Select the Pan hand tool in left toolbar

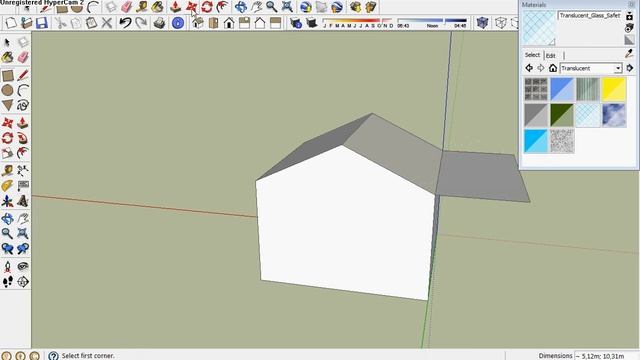(x=23, y=219)
